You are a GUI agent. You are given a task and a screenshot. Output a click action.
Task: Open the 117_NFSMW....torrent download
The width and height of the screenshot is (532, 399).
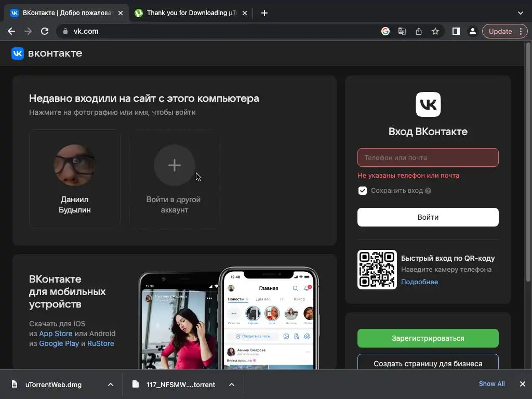180,384
